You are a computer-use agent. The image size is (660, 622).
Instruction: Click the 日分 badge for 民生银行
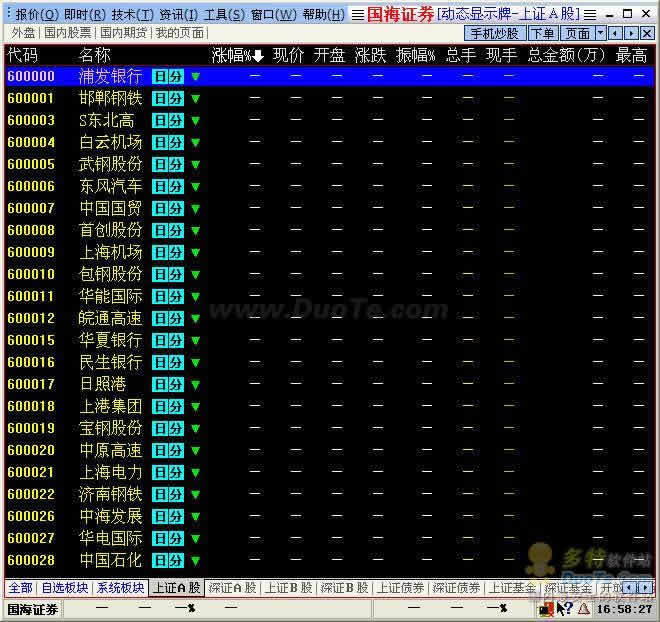168,362
